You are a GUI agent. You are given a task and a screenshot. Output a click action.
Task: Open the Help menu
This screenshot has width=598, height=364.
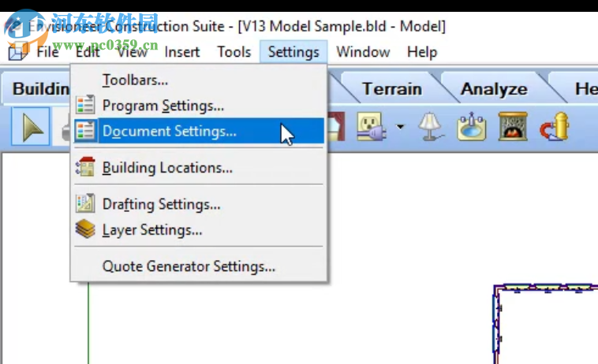tap(422, 52)
